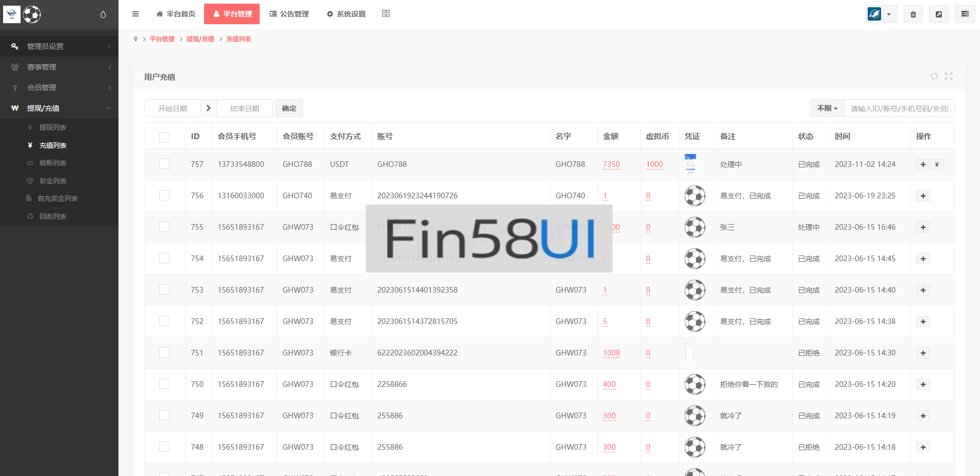
Task: Click the 平台管理 breadcrumb link
Action: [x=162, y=39]
